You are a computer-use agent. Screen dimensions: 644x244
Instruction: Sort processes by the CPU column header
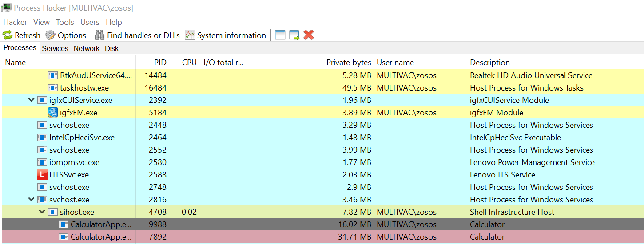[189, 63]
